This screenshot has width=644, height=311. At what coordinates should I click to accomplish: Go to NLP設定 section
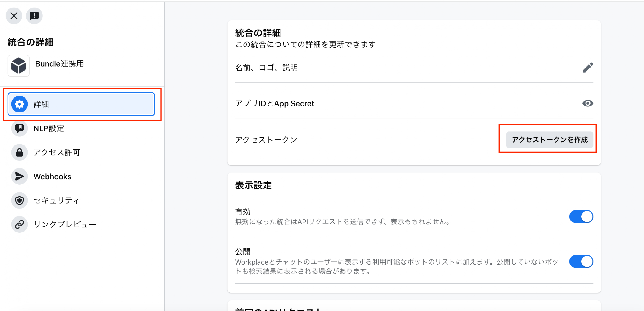click(x=81, y=128)
